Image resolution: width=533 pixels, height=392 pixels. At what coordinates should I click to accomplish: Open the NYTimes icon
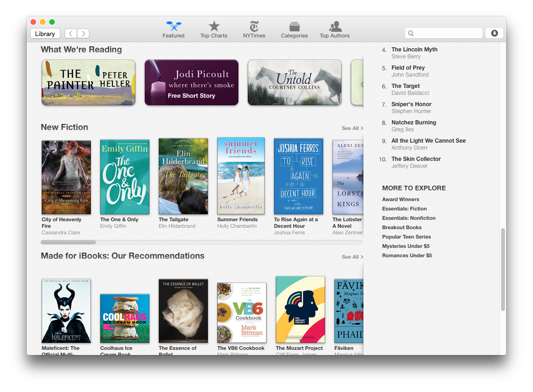point(254,26)
